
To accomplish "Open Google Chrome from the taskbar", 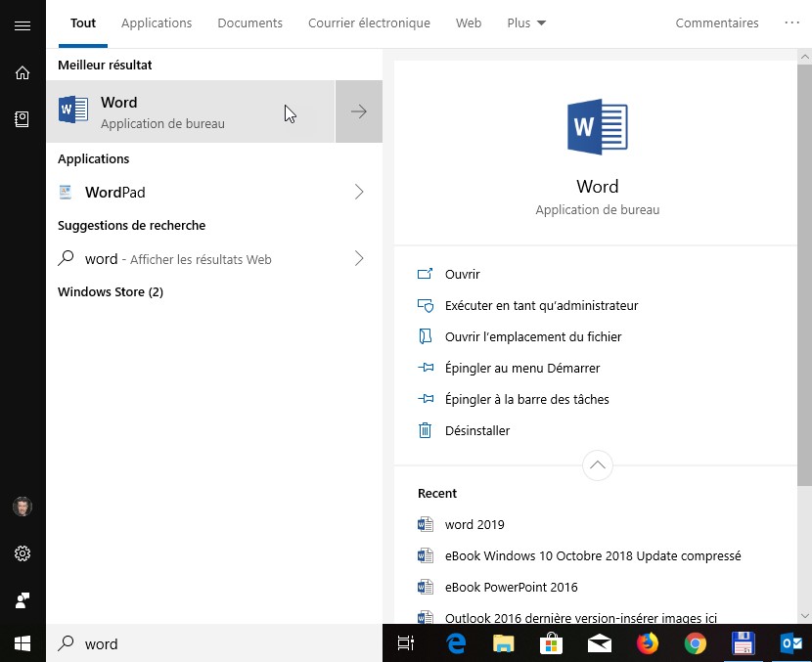I will click(695, 643).
